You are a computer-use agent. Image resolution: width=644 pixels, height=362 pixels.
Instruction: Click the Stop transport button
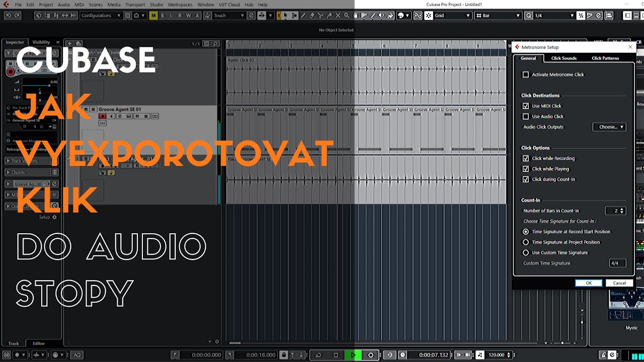[336, 355]
